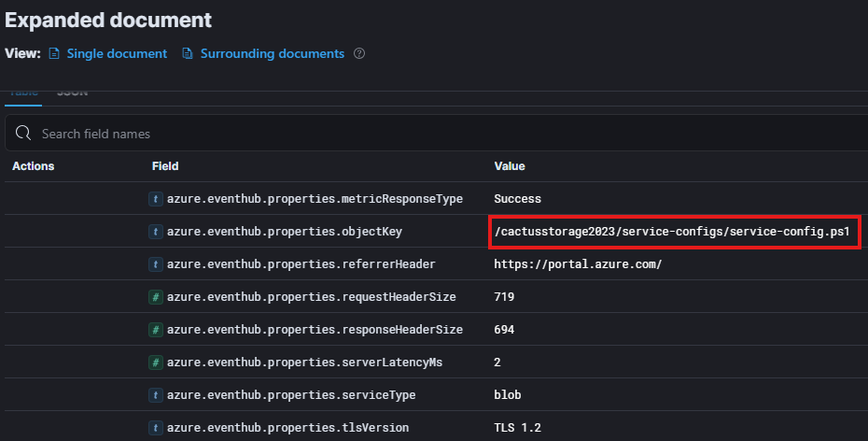Image resolution: width=868 pixels, height=441 pixels.
Task: Click the text type icon for metricResponseType
Action: tap(157, 199)
